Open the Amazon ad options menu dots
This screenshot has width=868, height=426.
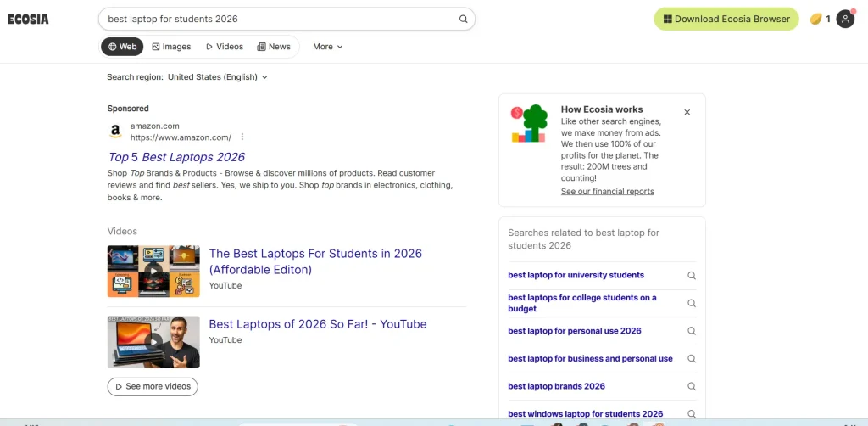242,137
